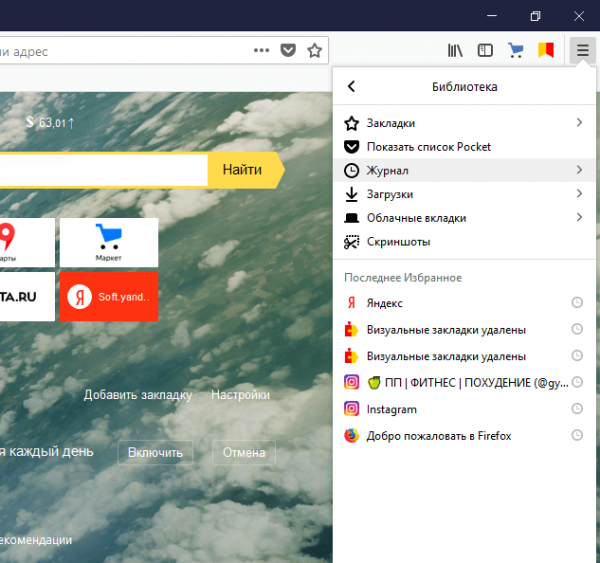Bookmark this page with the star icon
The height and width of the screenshot is (563, 600).
click(315, 51)
